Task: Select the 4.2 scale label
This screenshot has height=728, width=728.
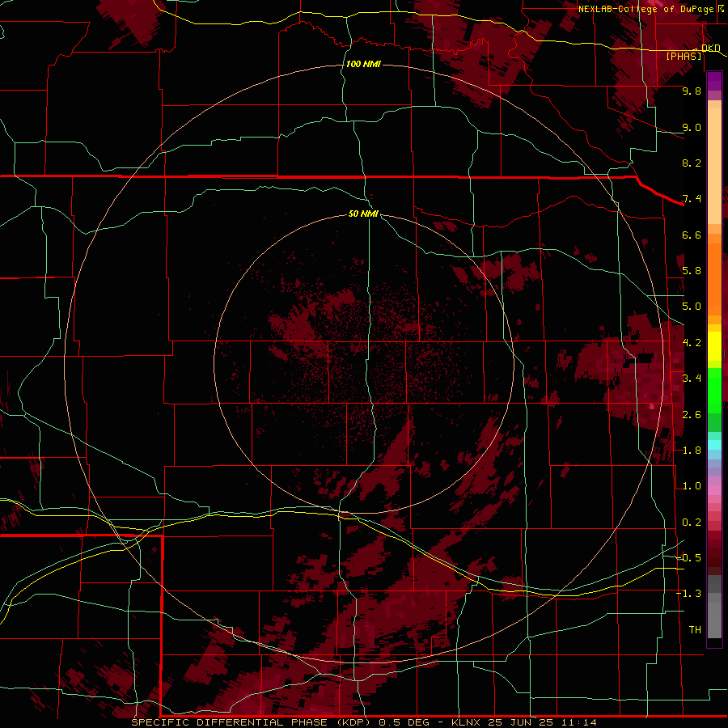Action: [692, 343]
